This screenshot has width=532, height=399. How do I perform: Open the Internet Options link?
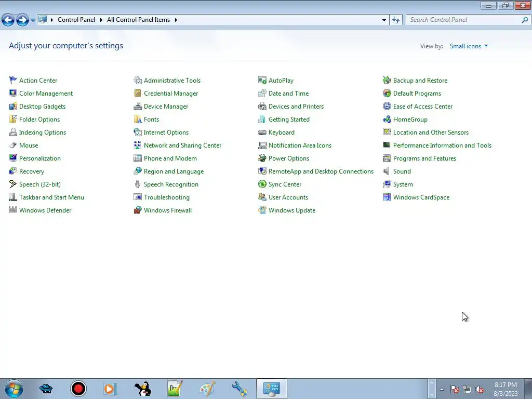[166, 132]
